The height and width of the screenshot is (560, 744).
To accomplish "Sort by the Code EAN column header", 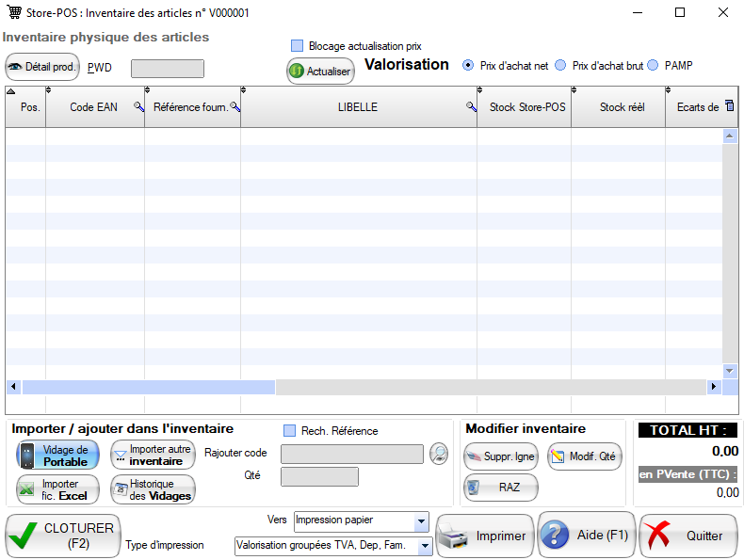I will [x=92, y=107].
